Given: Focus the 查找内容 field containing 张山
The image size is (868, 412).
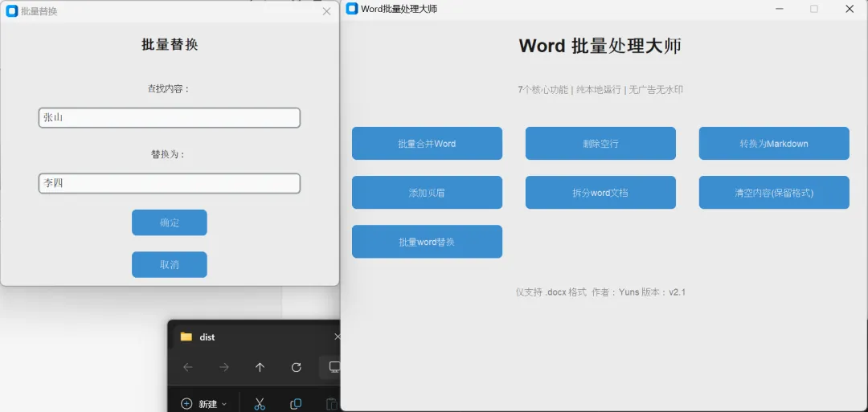Looking at the screenshot, I should [x=170, y=118].
